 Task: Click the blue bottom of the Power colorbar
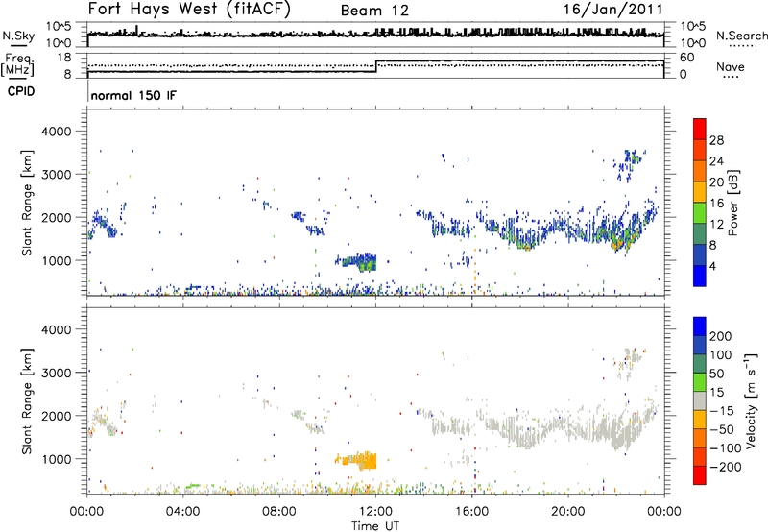(x=700, y=276)
